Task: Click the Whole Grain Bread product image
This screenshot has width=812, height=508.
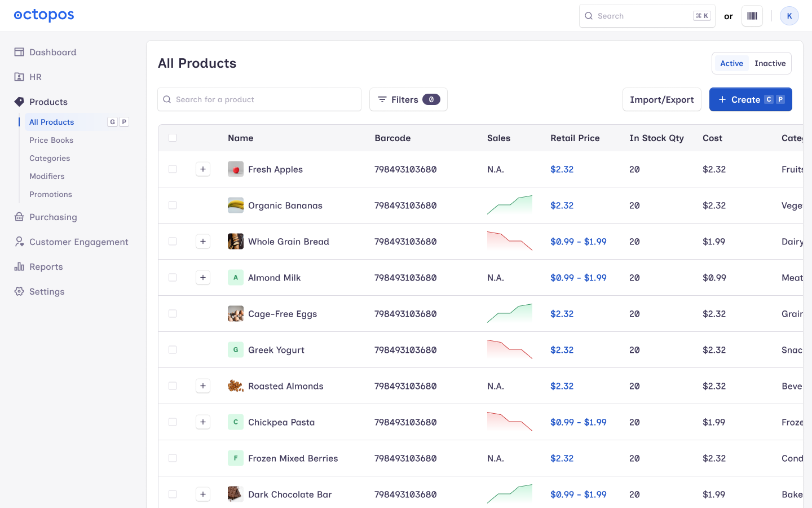Action: [236, 242]
